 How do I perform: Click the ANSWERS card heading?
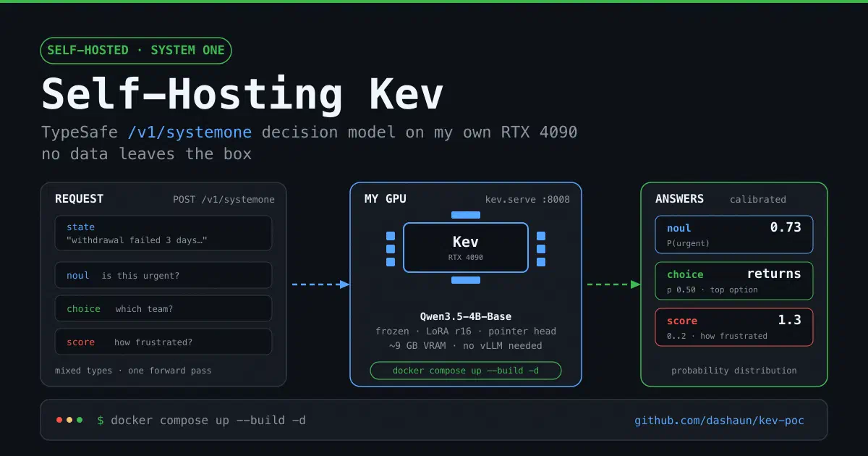[679, 198]
